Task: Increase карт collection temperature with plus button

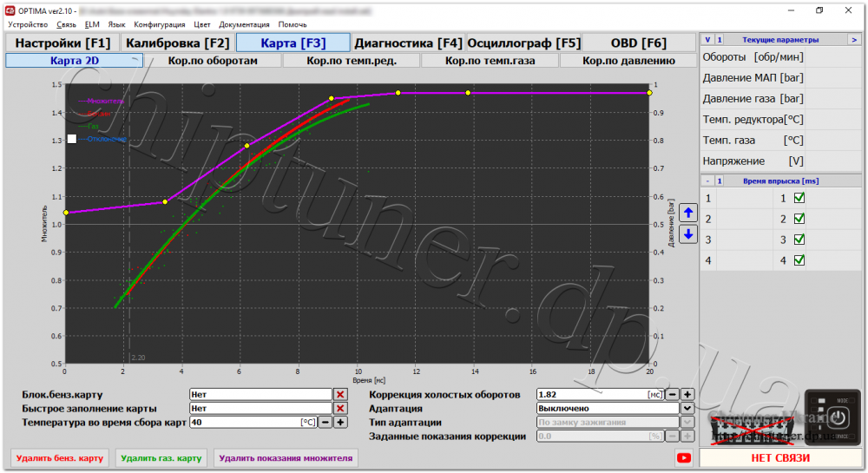Action: [340, 422]
